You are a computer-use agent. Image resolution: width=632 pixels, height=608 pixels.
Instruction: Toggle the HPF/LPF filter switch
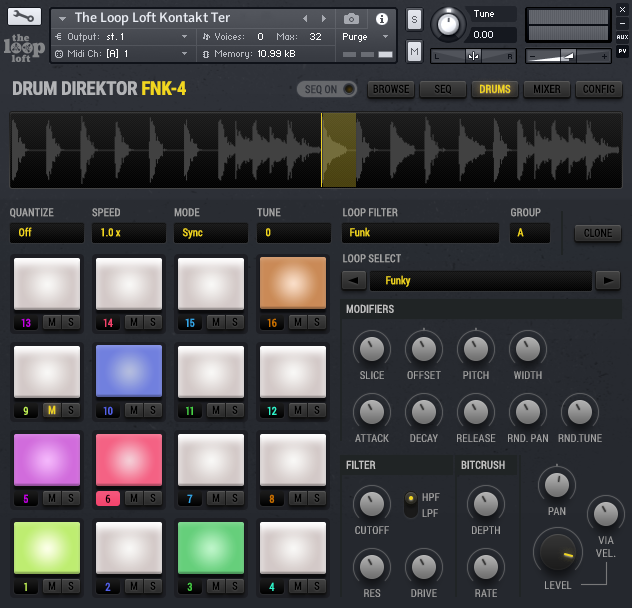click(408, 504)
